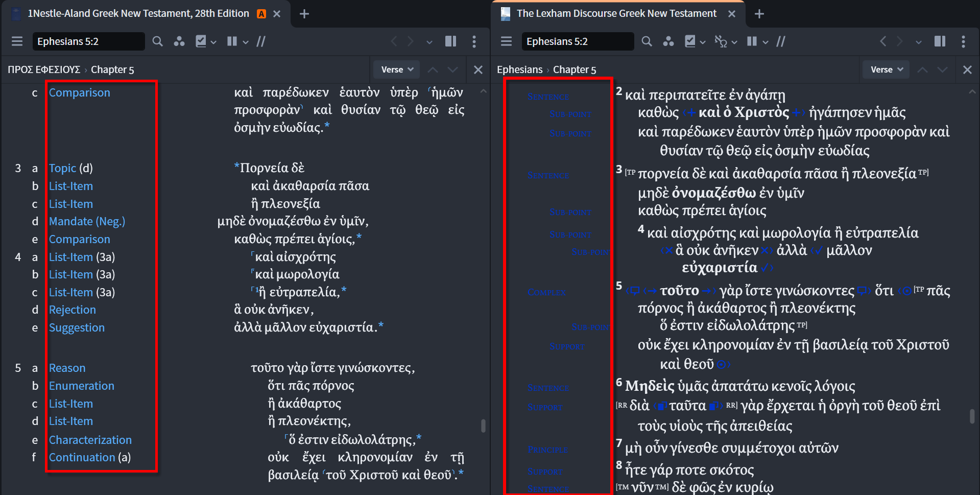The height and width of the screenshot is (495, 980).
Task: Open the Verse dropdown in Nestle-Aland panel
Action: click(x=397, y=69)
